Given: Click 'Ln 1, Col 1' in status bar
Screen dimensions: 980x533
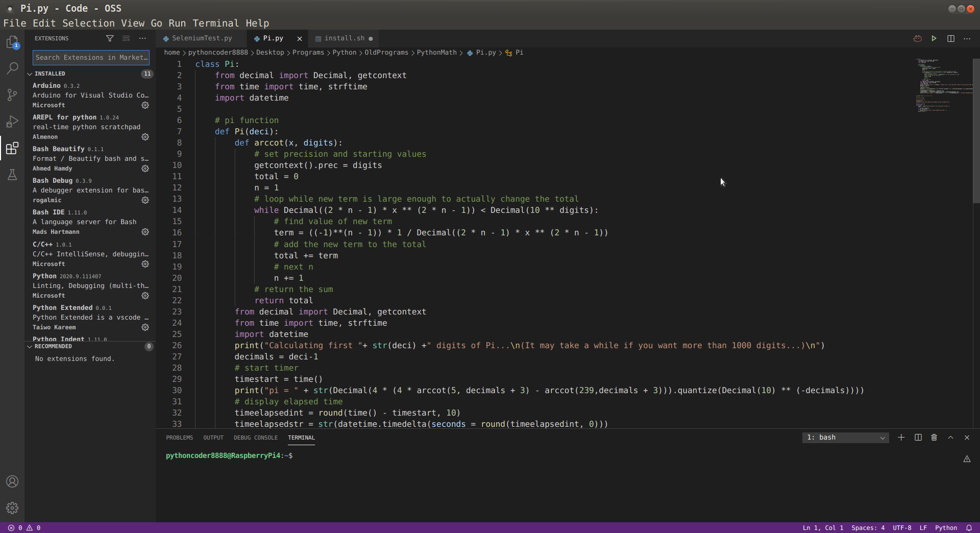Looking at the screenshot, I should pos(823,528).
